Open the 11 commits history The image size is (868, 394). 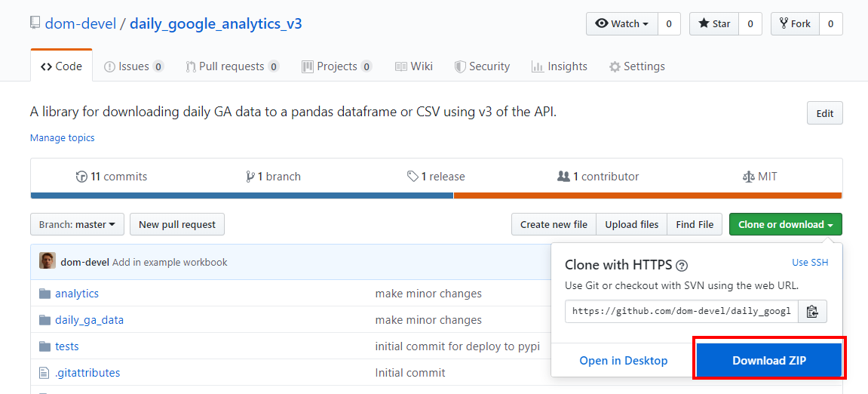point(112,177)
